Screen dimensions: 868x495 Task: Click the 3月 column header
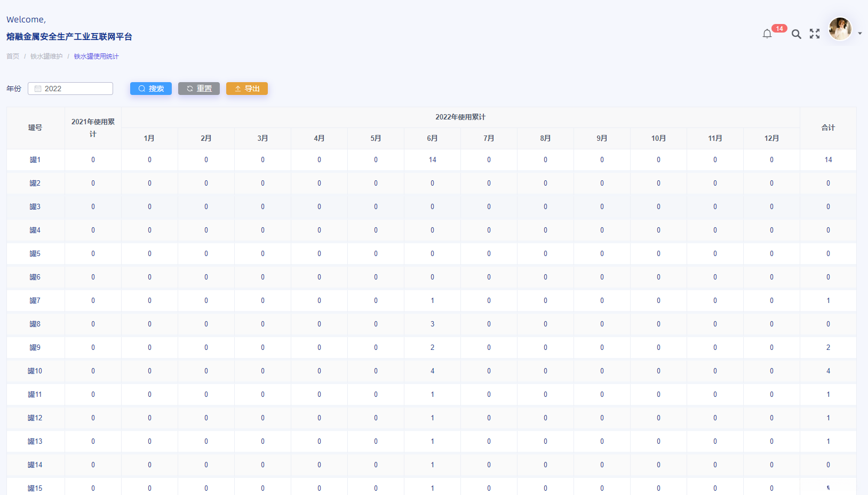262,139
